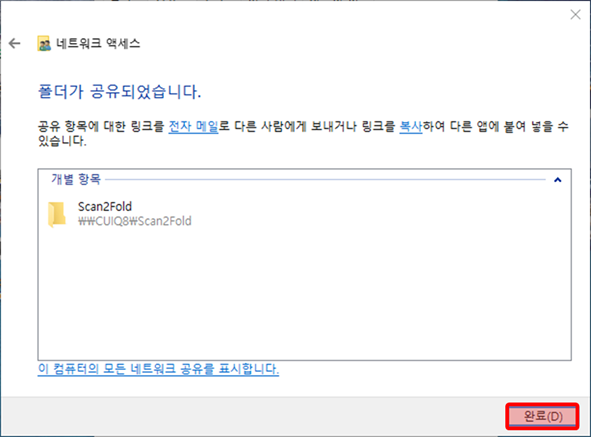Click empty area inside shared items list
591x437 pixels.
(305, 294)
